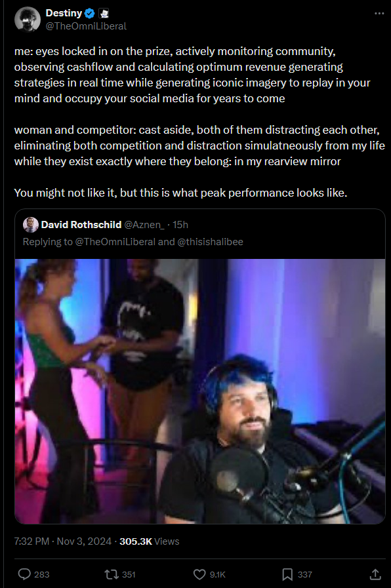Like the post with the heart icon
Image resolution: width=391 pixels, height=588 pixels.
click(199, 574)
